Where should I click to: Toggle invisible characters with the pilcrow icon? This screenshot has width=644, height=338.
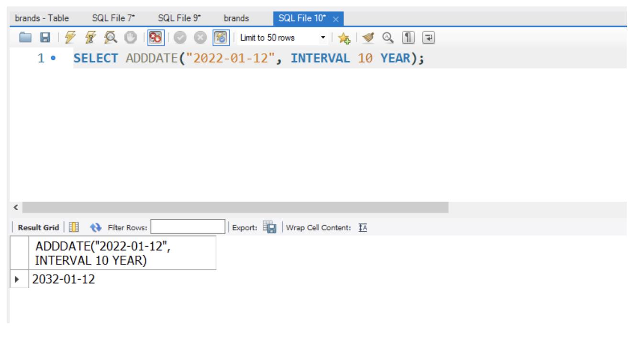click(411, 38)
